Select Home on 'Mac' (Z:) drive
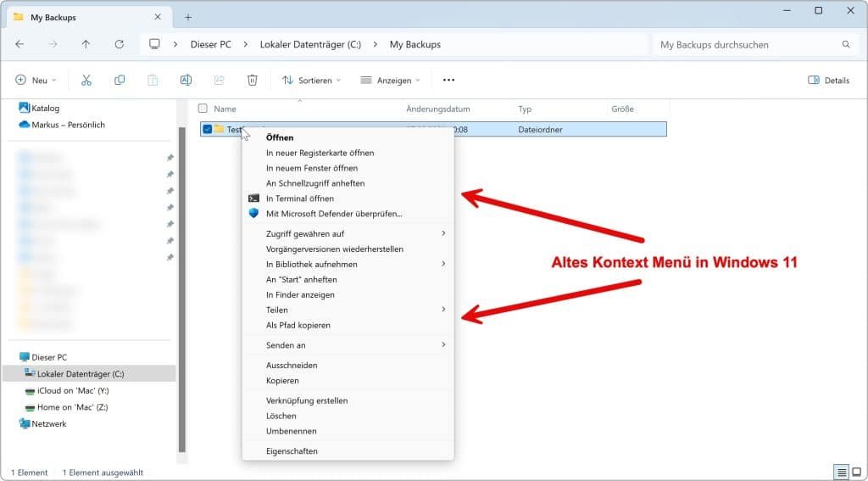The image size is (868, 481). (x=66, y=407)
